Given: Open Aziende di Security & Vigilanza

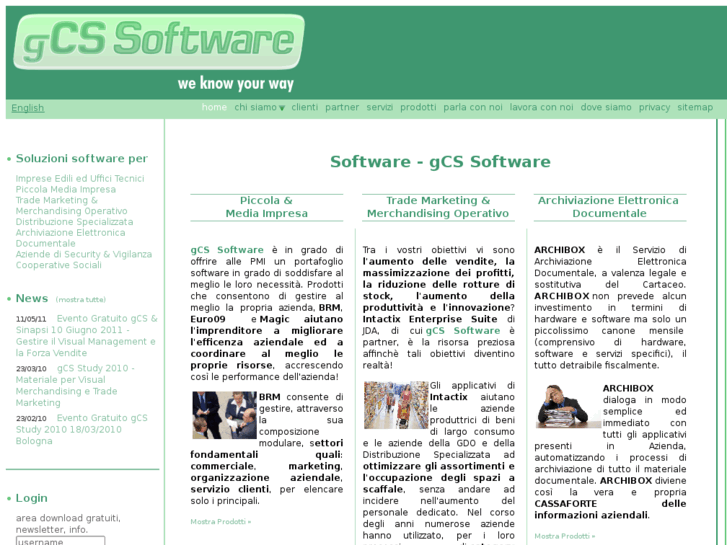Looking at the screenshot, I should [x=84, y=254].
